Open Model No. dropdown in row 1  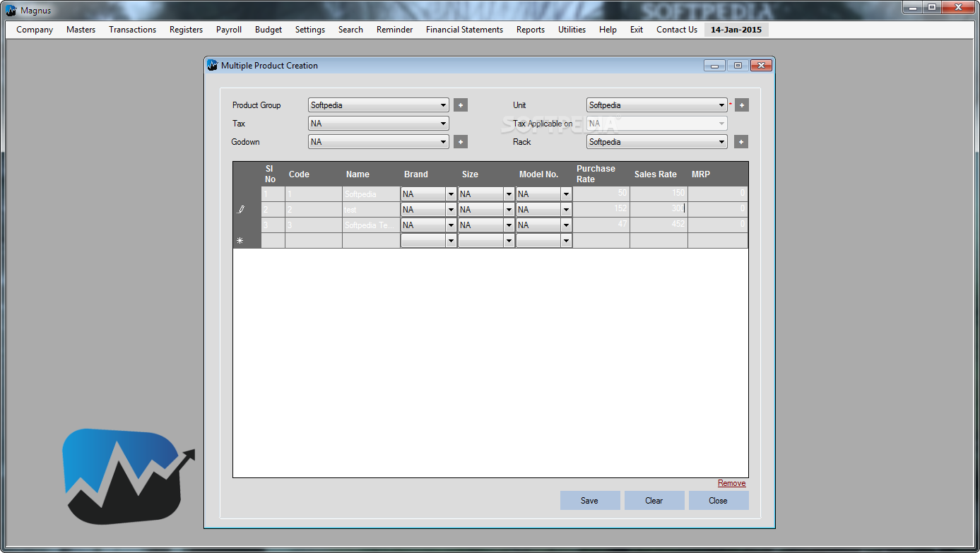[x=566, y=194]
